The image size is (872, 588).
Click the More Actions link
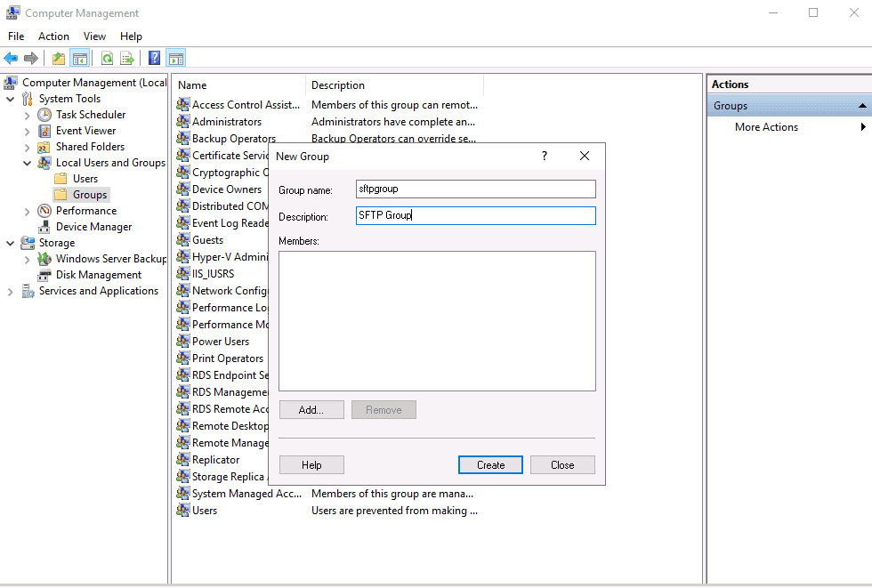(766, 126)
